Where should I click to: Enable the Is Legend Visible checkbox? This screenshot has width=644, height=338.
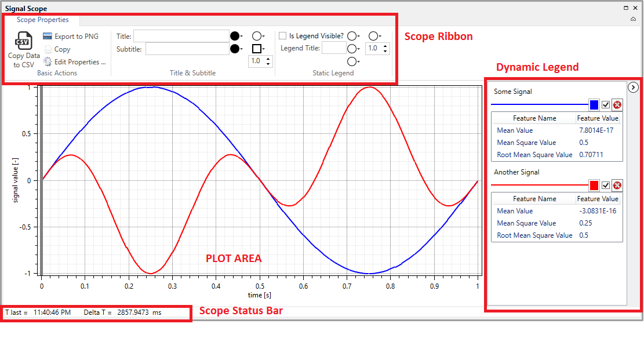pyautogui.click(x=283, y=36)
